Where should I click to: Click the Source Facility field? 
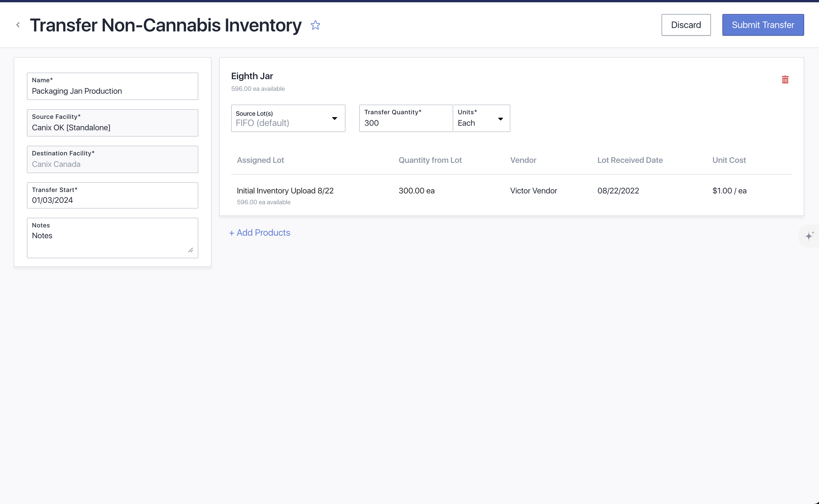pos(112,127)
